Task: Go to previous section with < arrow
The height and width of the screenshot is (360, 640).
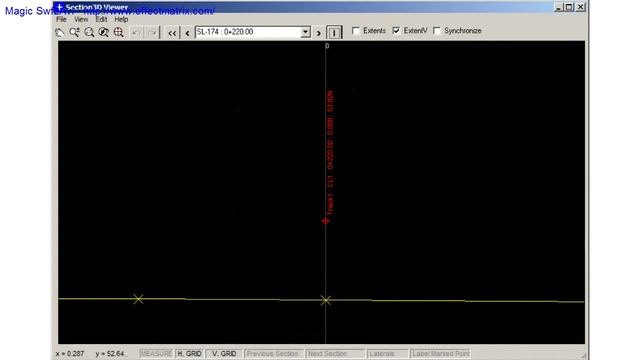Action: pos(187,33)
